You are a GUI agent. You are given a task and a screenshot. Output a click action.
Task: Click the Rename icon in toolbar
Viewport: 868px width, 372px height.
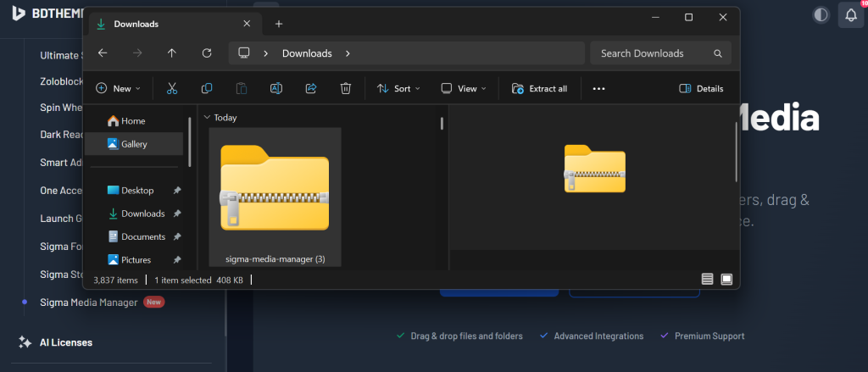coord(275,89)
